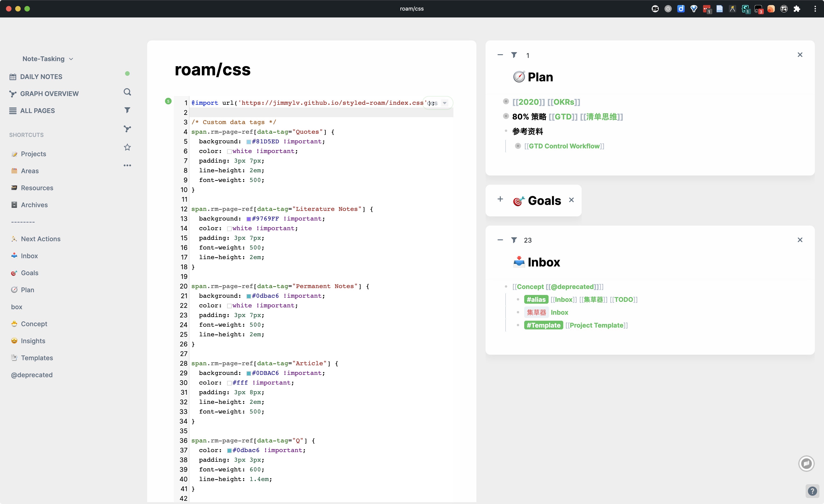Viewport: 824px width, 504px height.
Task: Go to Graph Overview
Action: [49, 94]
